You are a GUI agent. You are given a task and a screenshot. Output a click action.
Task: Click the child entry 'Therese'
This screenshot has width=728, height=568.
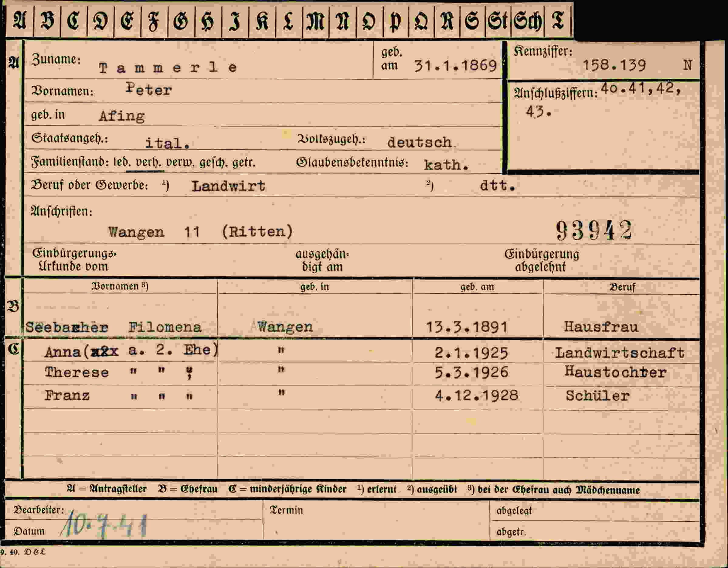(77, 372)
